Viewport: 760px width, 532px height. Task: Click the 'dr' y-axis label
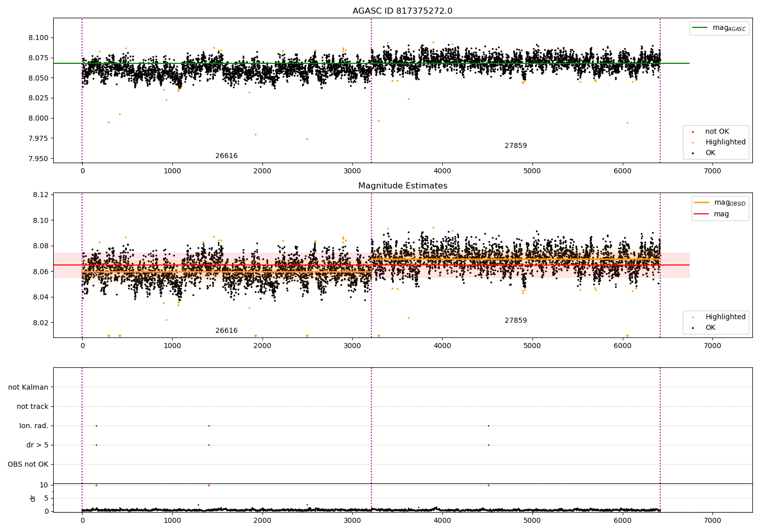(33, 498)
